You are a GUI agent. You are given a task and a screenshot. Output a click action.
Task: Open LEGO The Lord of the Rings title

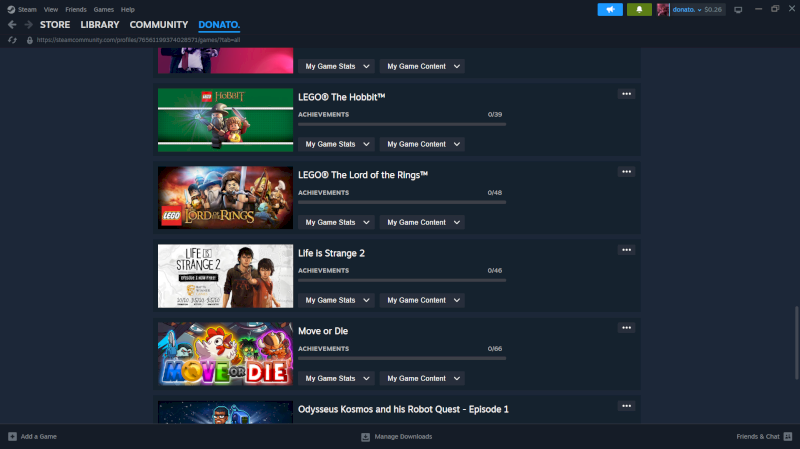363,175
